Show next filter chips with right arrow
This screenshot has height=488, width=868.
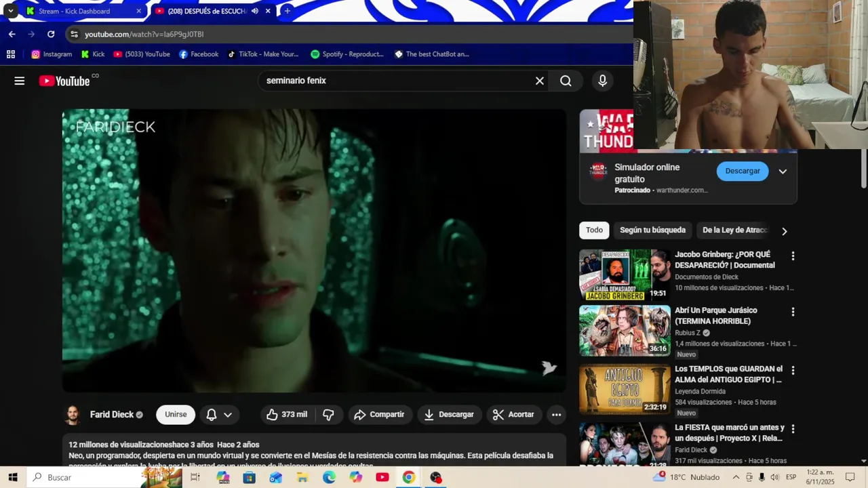(785, 231)
